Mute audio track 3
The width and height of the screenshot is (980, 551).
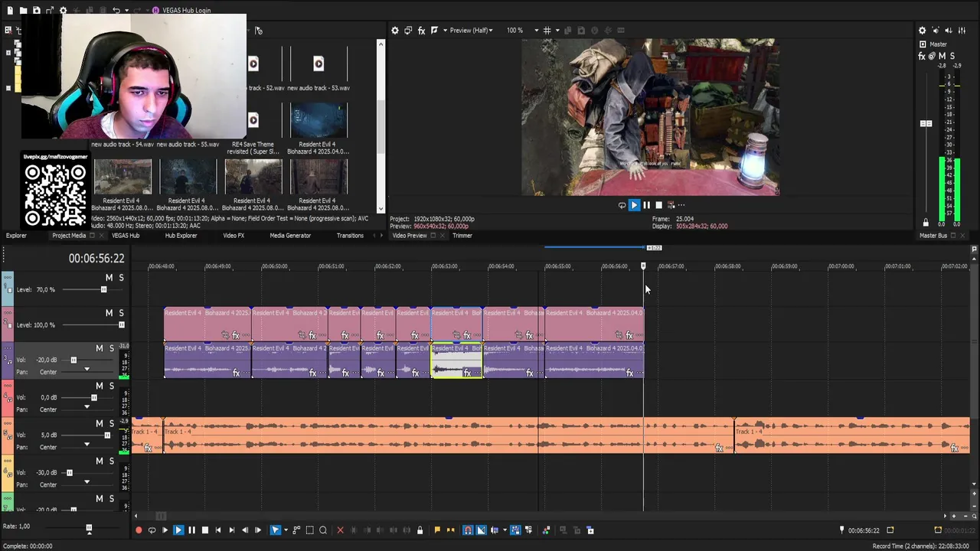[x=99, y=348]
